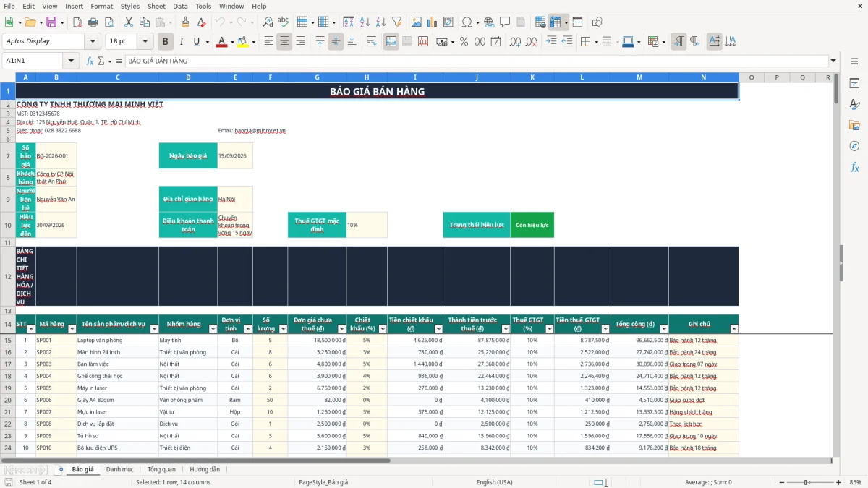Open Print Preview from the toolbar
This screenshot has width=868, height=488.
[x=109, y=22]
